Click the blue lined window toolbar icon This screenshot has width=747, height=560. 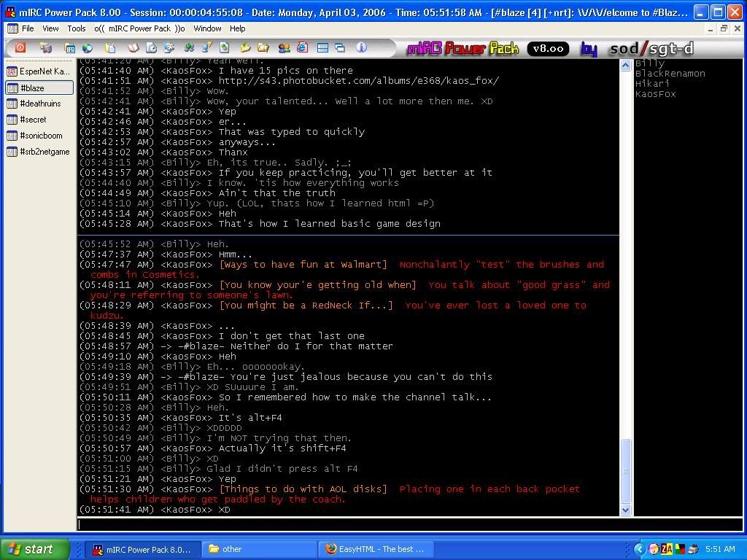click(322, 47)
